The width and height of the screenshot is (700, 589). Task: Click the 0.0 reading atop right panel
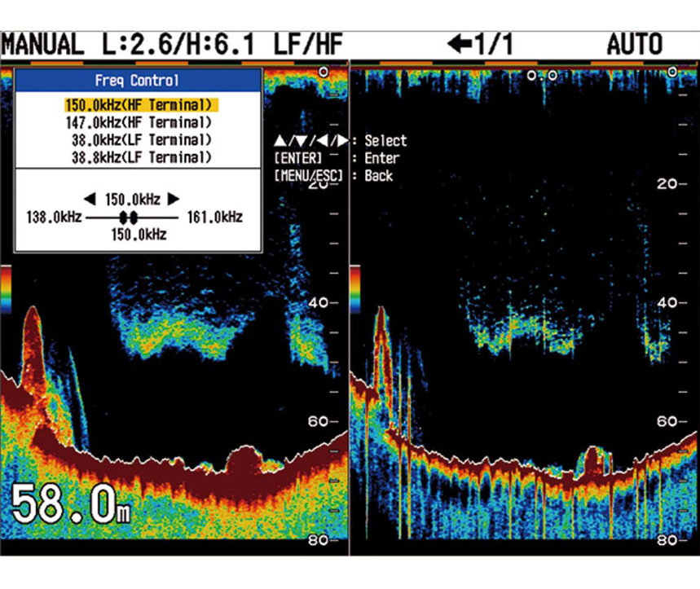point(542,76)
